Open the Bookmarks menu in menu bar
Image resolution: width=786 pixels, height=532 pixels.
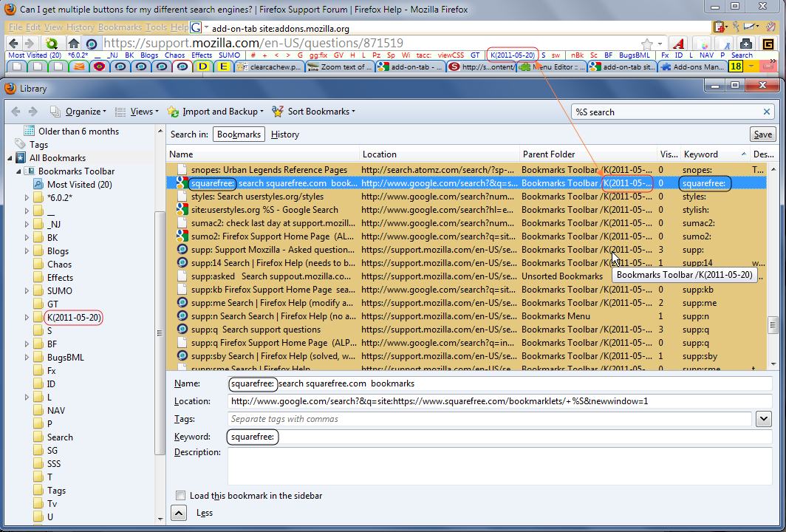tap(120, 27)
